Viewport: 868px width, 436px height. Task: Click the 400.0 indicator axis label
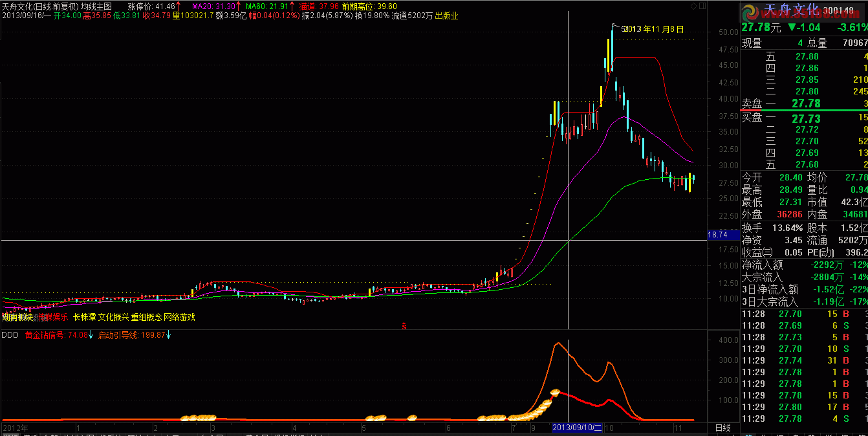tap(728, 340)
